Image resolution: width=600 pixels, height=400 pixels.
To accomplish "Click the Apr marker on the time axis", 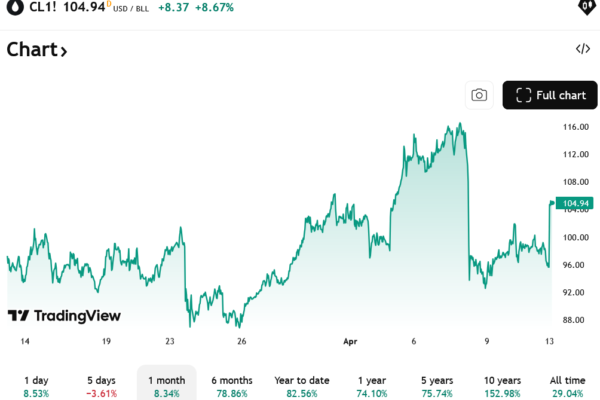I will point(350,341).
